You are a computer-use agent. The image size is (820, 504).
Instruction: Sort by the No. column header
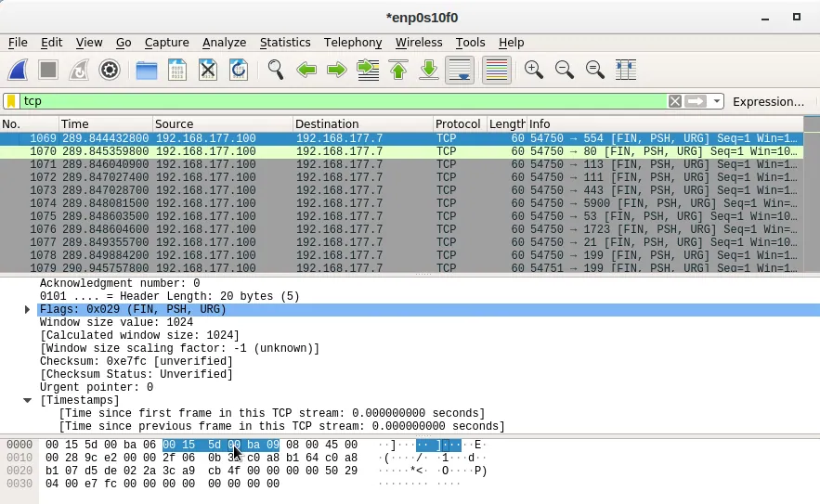tap(30, 123)
